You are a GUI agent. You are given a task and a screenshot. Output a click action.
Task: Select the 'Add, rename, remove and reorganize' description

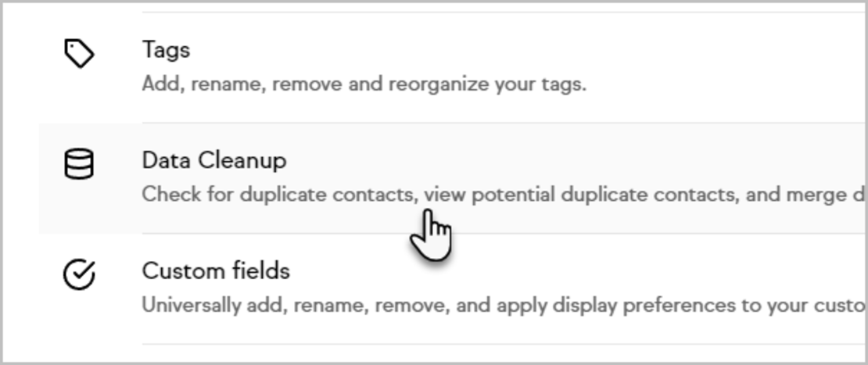[x=364, y=84]
